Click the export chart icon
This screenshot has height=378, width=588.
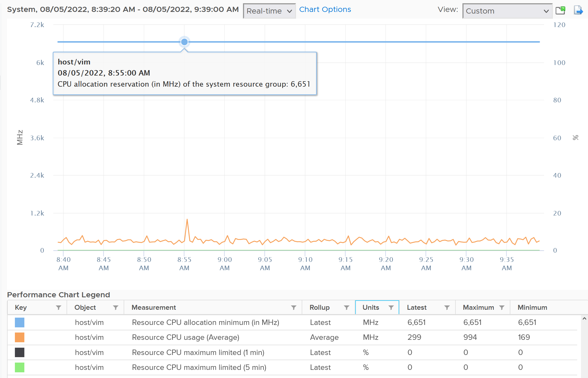pos(578,11)
